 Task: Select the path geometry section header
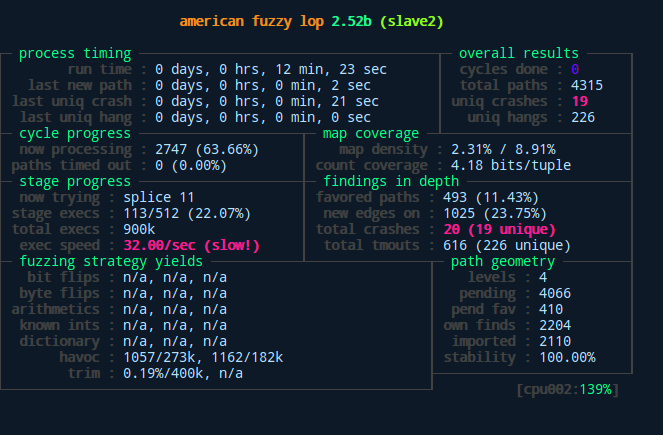[x=502, y=261]
